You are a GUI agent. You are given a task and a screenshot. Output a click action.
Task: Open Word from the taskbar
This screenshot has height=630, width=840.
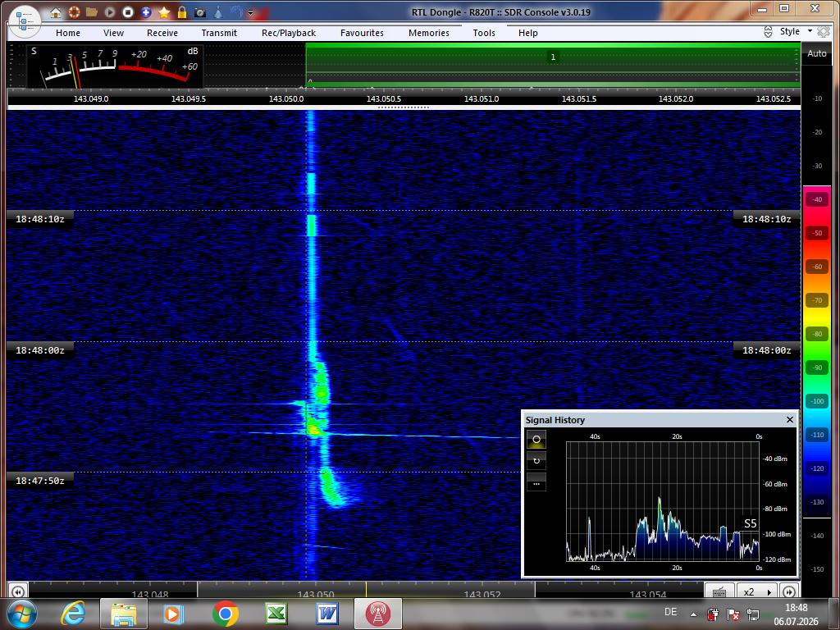[326, 614]
